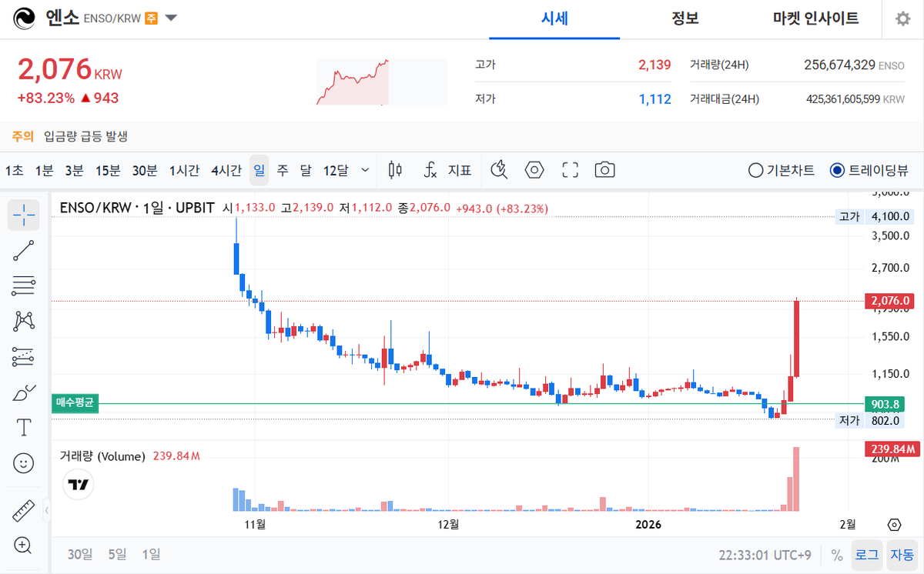The width and height of the screenshot is (924, 574).
Task: Select the 1시간 interval
Action: click(184, 170)
